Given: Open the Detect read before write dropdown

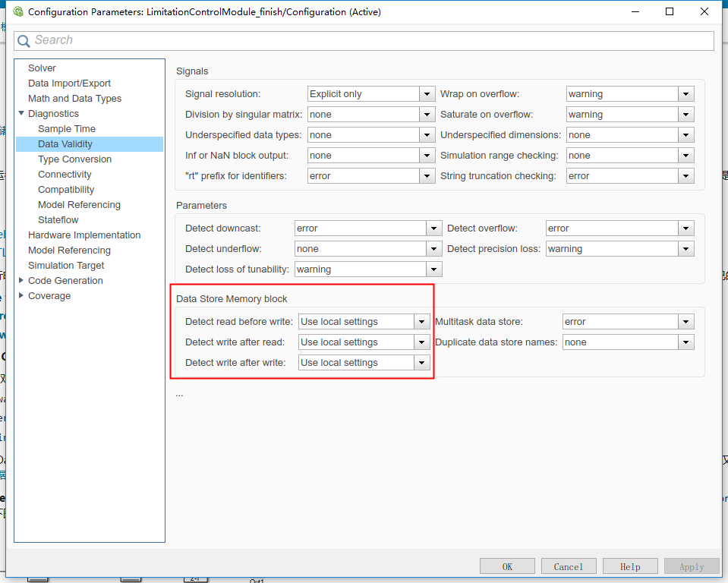Looking at the screenshot, I should tap(421, 321).
